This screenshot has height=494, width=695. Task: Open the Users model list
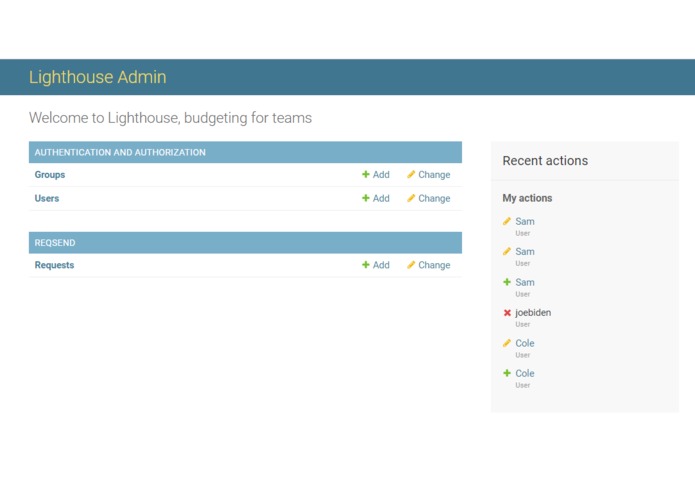pos(47,198)
